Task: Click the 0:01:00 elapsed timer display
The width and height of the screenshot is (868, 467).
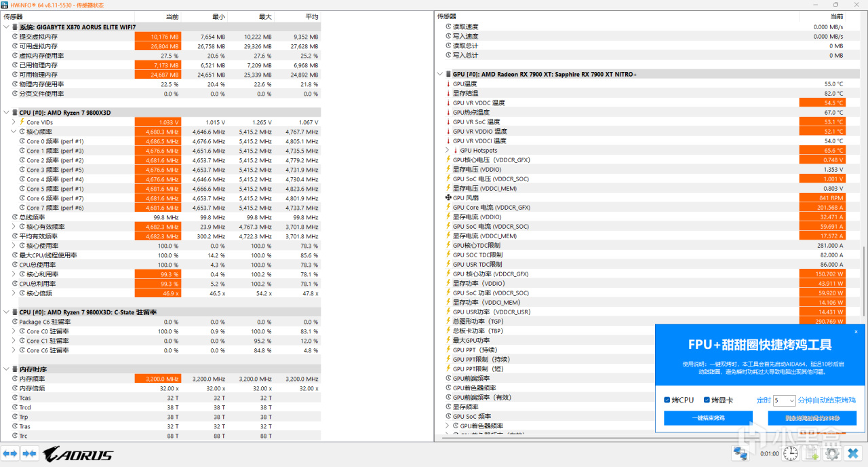Action: (x=769, y=454)
